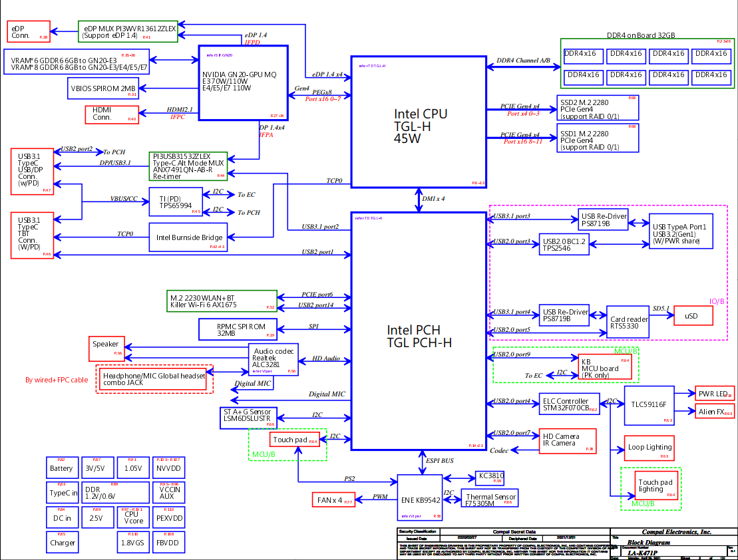Select "Compal Electronics, Inc." in title block
Screen dimensions: 738x560
676,532
